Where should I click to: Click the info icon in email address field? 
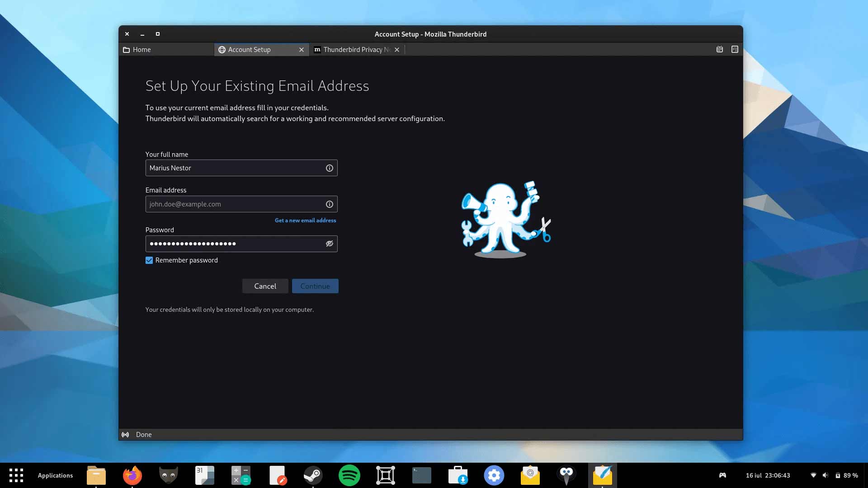[x=330, y=204]
